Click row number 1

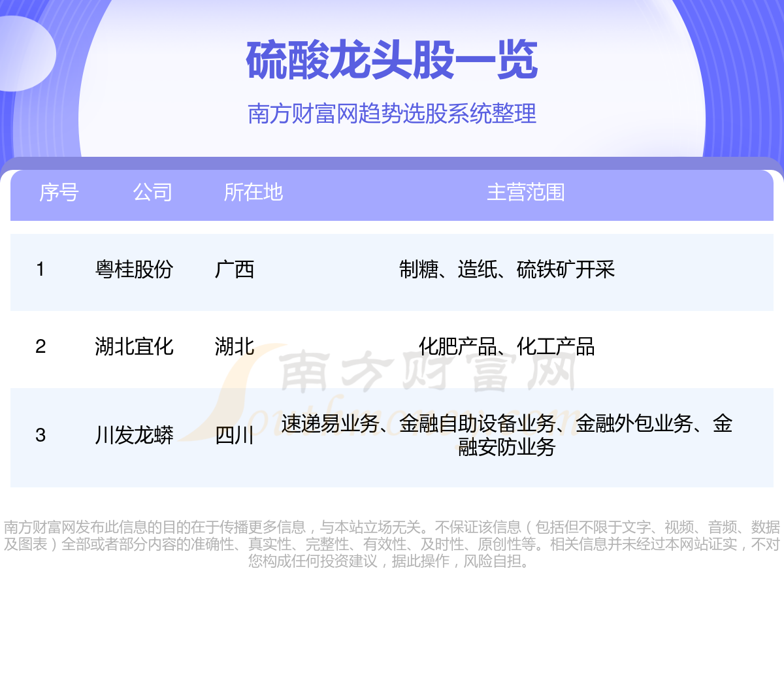coord(41,269)
